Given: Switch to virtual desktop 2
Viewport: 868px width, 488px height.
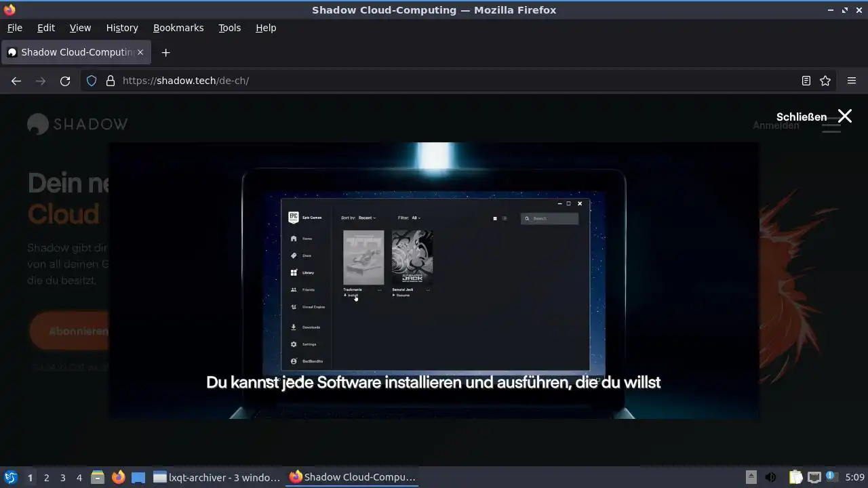Looking at the screenshot, I should [46, 478].
